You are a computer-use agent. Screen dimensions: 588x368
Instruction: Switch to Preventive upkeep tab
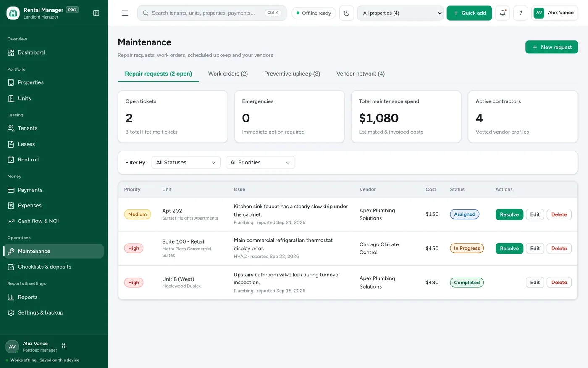(292, 74)
